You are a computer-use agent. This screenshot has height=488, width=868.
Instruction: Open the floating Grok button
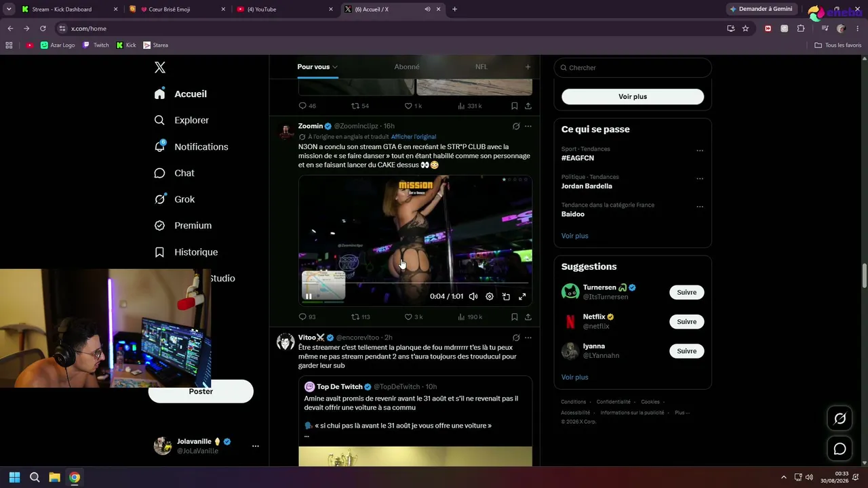(840, 419)
